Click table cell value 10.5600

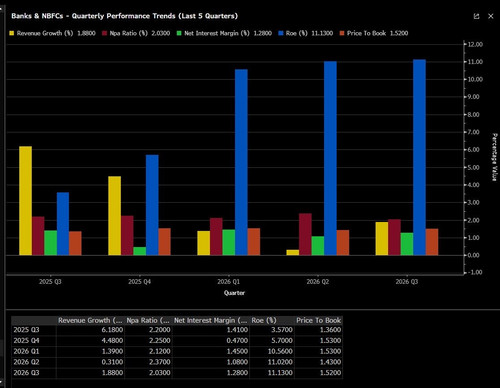click(x=280, y=351)
